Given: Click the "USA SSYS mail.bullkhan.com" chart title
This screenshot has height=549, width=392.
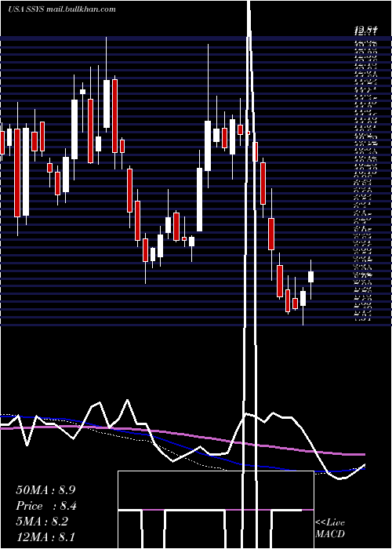Looking at the screenshot, I should pyautogui.click(x=62, y=9).
